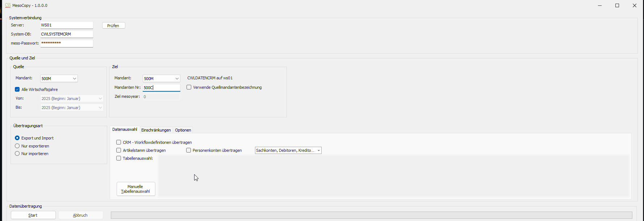Click the System-DB input field
Viewport: 644px width, 221px height.
(x=67, y=34)
